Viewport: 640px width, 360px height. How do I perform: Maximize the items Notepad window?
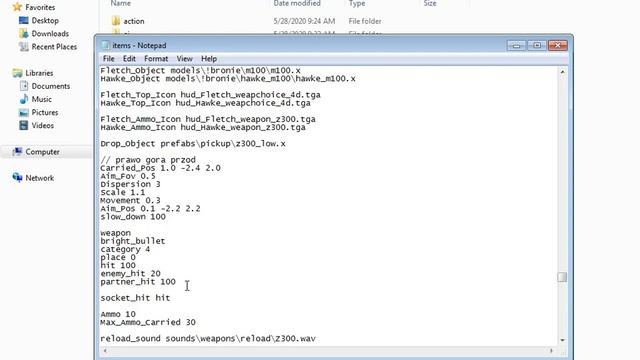(537, 45)
